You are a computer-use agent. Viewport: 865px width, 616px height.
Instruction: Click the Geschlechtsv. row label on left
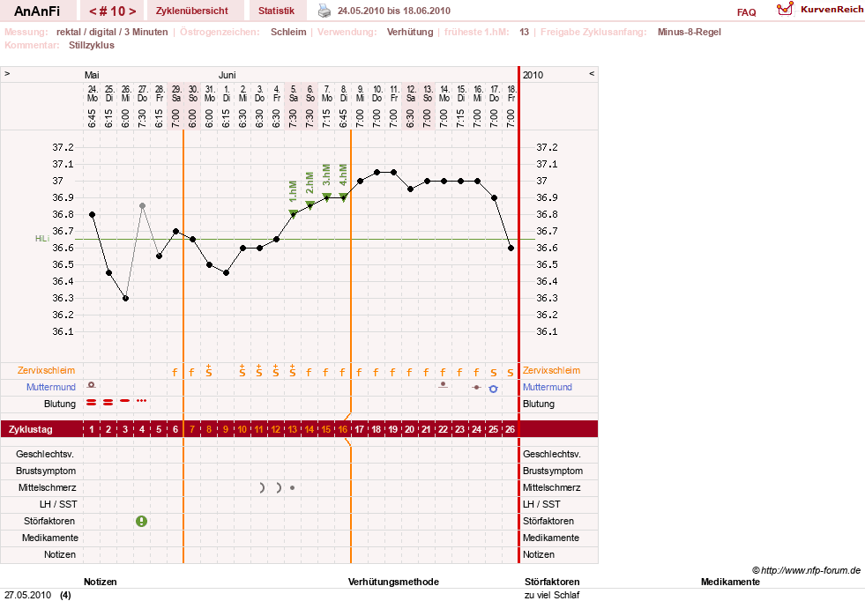click(x=45, y=455)
